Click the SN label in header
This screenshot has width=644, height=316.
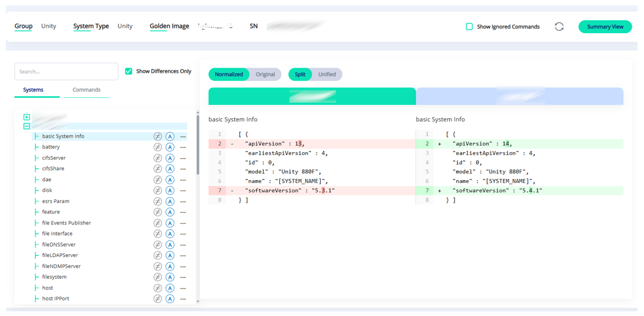point(253,26)
